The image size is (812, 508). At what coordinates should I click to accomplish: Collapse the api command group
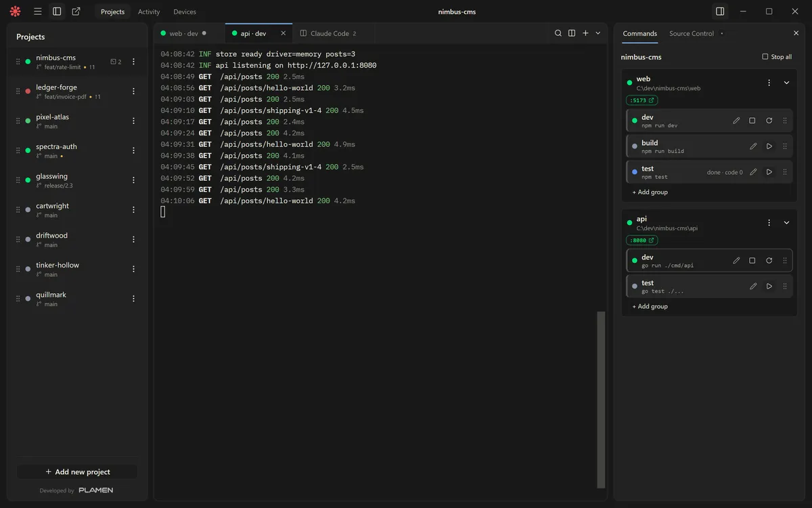(786, 222)
